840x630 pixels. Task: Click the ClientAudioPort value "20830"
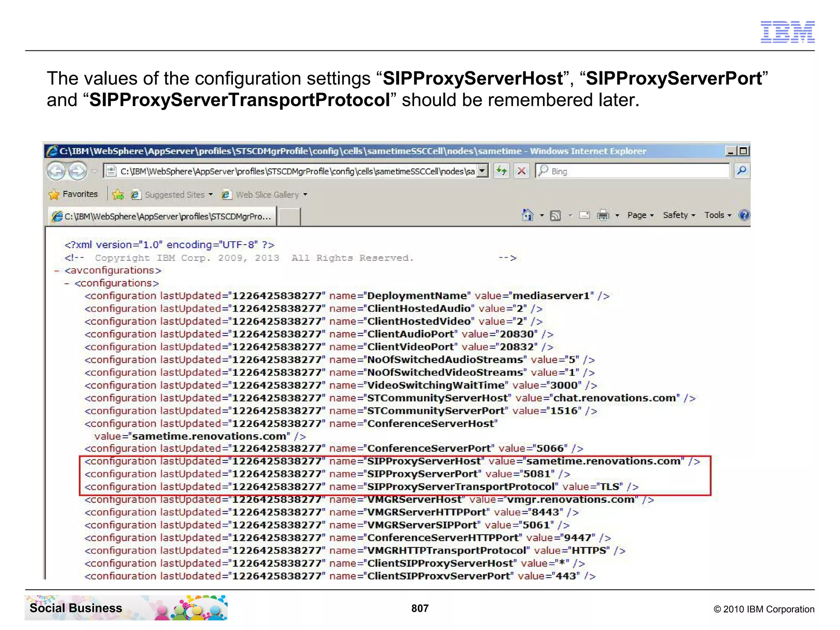click(516, 334)
